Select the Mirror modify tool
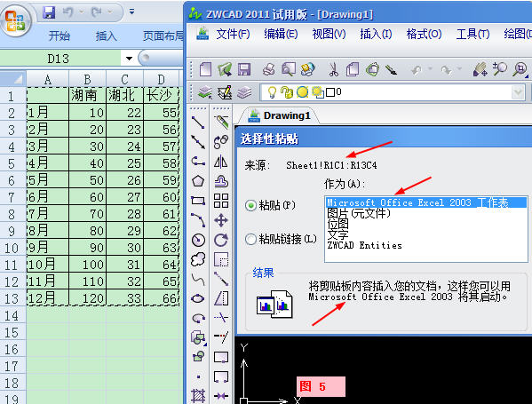The width and height of the screenshot is (532, 404). 221,162
